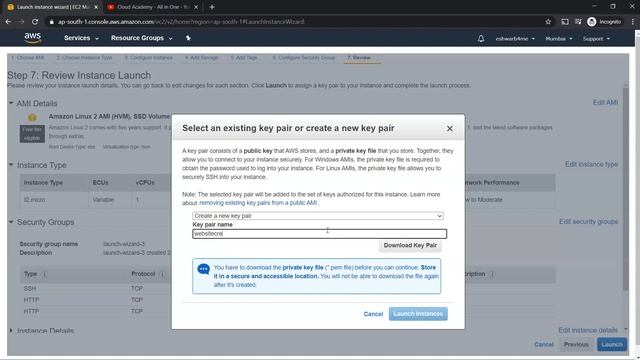
Task: Click the page-bottom Cancel link
Action: [x=544, y=344]
